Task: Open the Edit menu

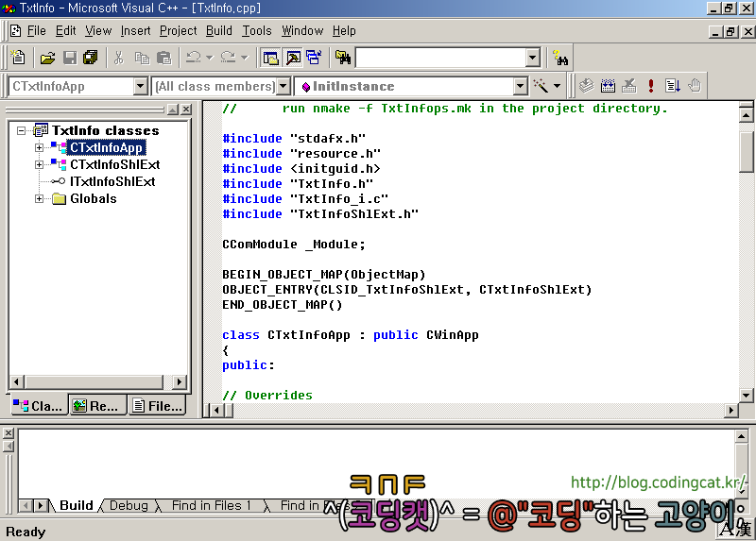Action: point(65,31)
